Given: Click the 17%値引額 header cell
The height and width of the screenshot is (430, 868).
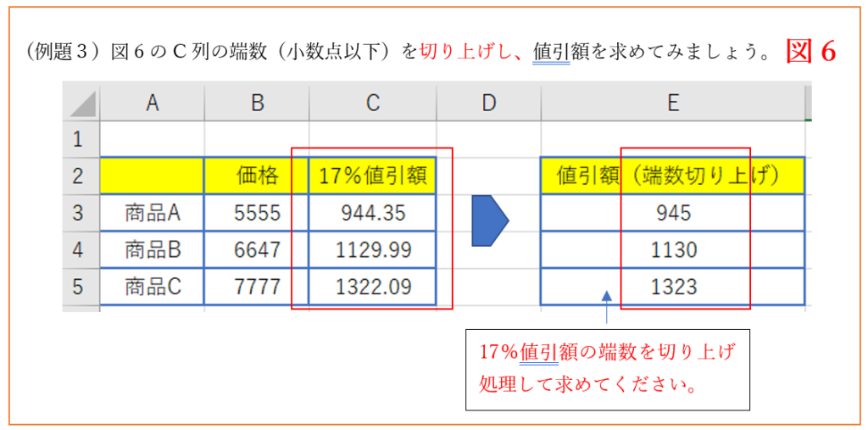Looking at the screenshot, I should point(373,176).
